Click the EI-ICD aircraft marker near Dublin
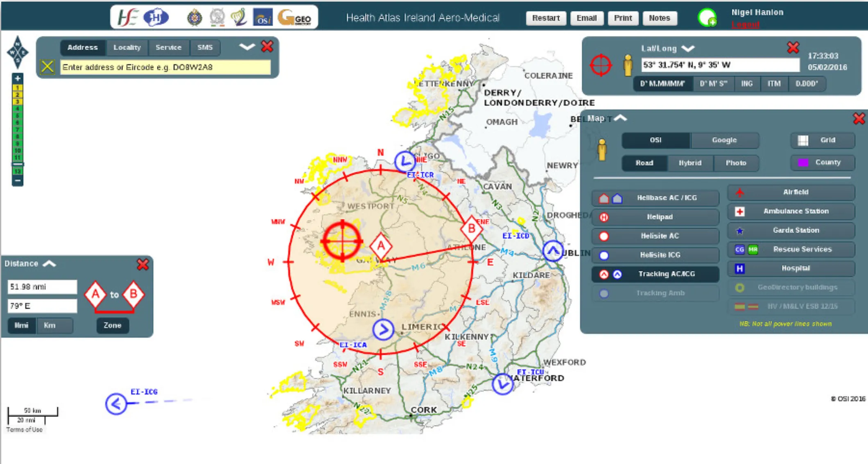The height and width of the screenshot is (464, 868). tap(553, 251)
